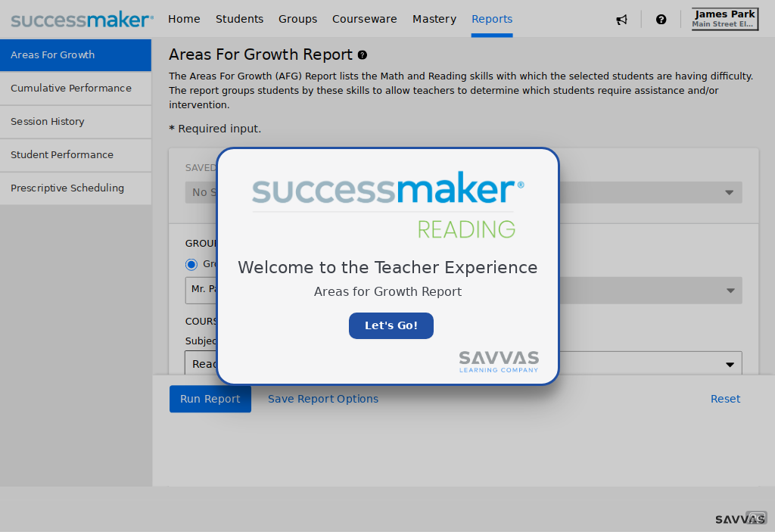775x532 pixels.
Task: Click the info icon beside Areas For Growth Report
Action: tap(363, 55)
